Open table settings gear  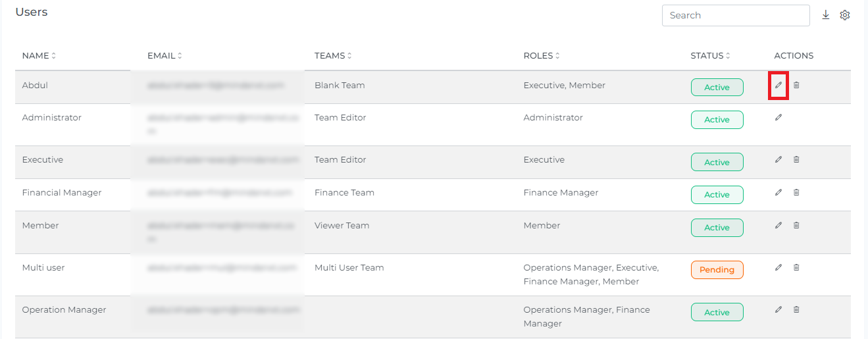click(845, 15)
